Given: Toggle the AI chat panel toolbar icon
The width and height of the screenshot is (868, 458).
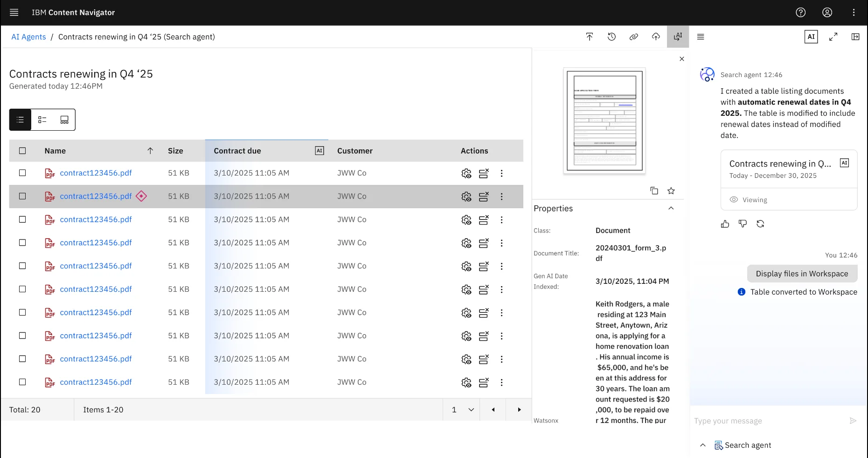Looking at the screenshot, I should click(678, 36).
